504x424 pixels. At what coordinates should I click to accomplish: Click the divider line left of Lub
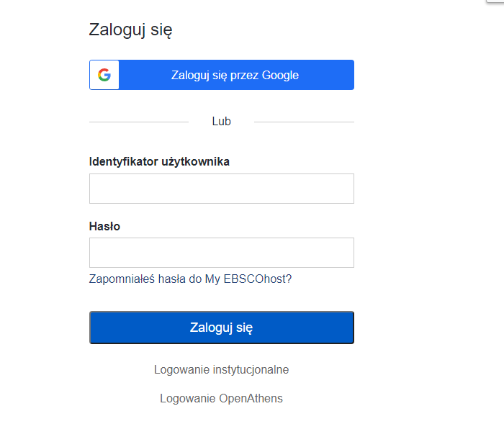(139, 122)
